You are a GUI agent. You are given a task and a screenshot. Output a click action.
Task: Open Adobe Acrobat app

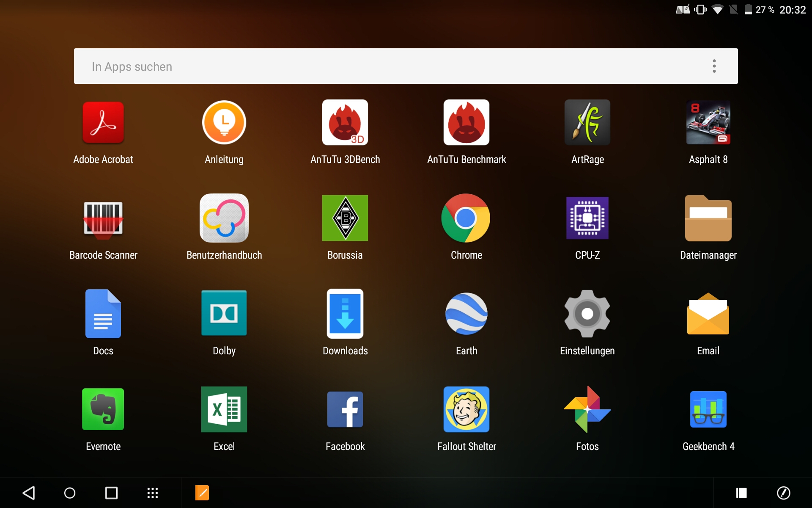pyautogui.click(x=103, y=122)
